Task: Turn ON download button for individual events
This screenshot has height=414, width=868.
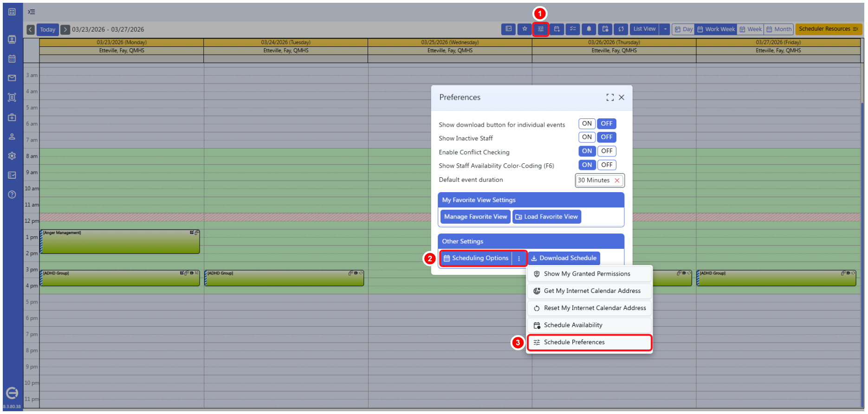Action: [x=587, y=124]
